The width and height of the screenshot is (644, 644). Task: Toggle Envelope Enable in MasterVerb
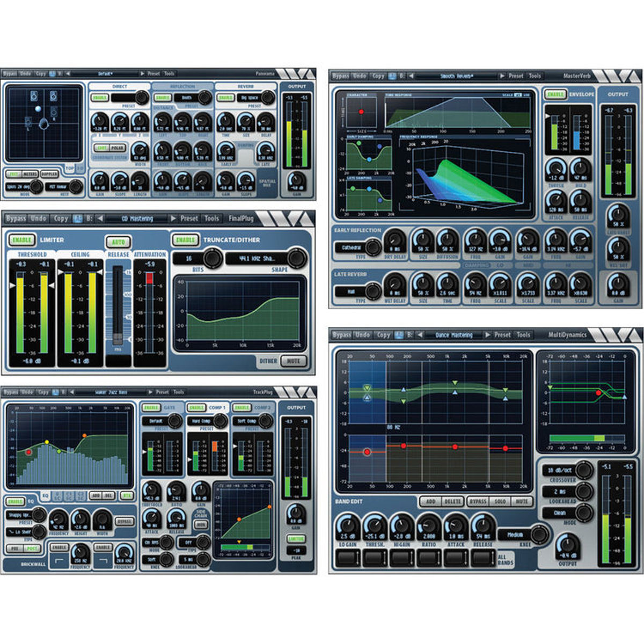coord(555,94)
